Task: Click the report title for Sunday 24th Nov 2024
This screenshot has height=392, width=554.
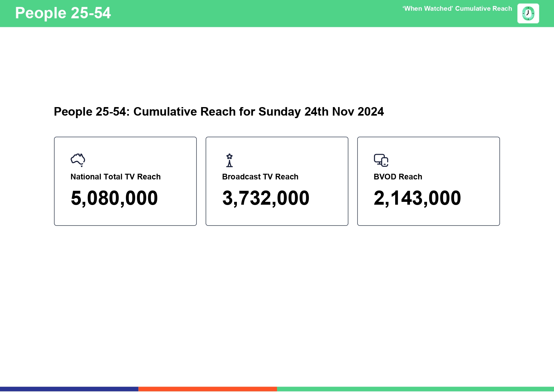Action: [x=219, y=112]
